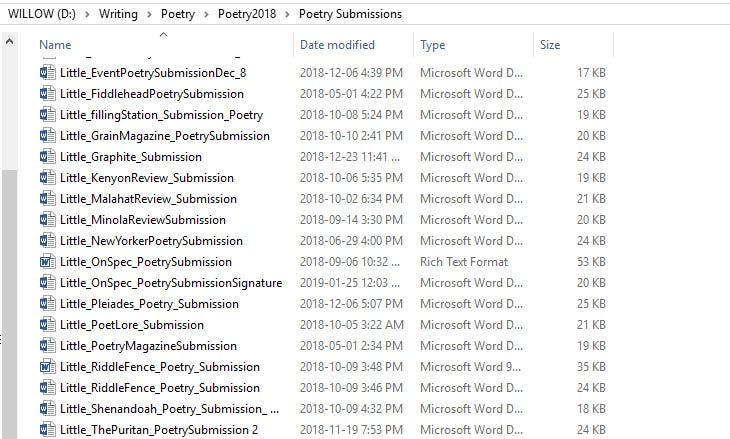
Task: Click the Word icon for Little_ThePuritan_PoetrySubmission 2
Action: point(47,430)
